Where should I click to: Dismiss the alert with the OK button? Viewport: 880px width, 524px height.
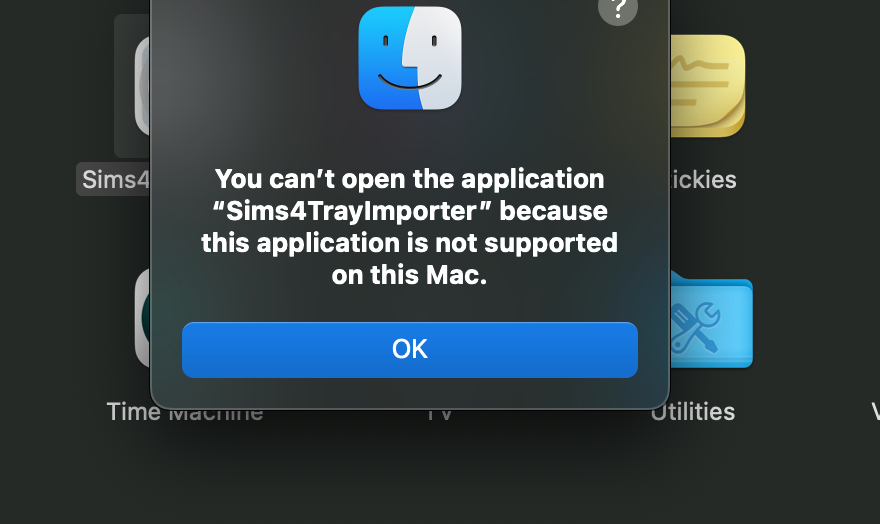click(x=410, y=350)
